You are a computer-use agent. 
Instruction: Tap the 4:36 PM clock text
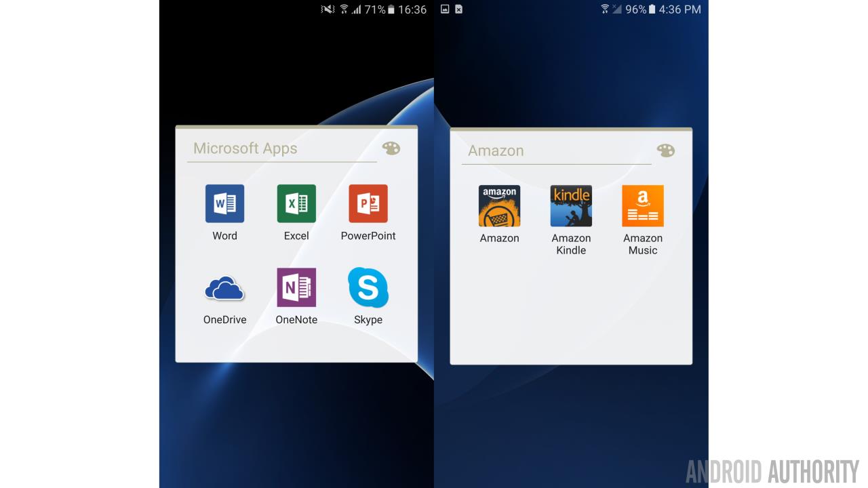pyautogui.click(x=680, y=9)
